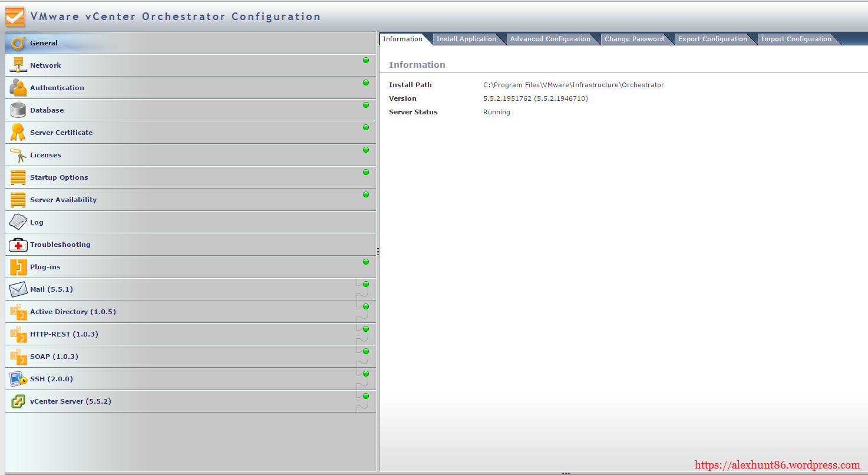Open the Install Application tab
868x475 pixels.
pyautogui.click(x=466, y=39)
